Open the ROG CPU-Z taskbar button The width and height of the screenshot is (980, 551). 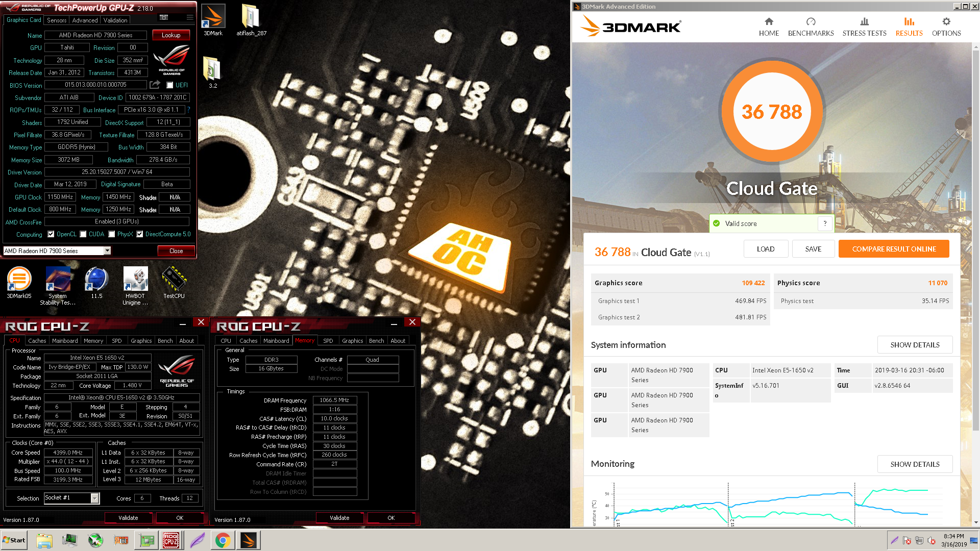(171, 540)
